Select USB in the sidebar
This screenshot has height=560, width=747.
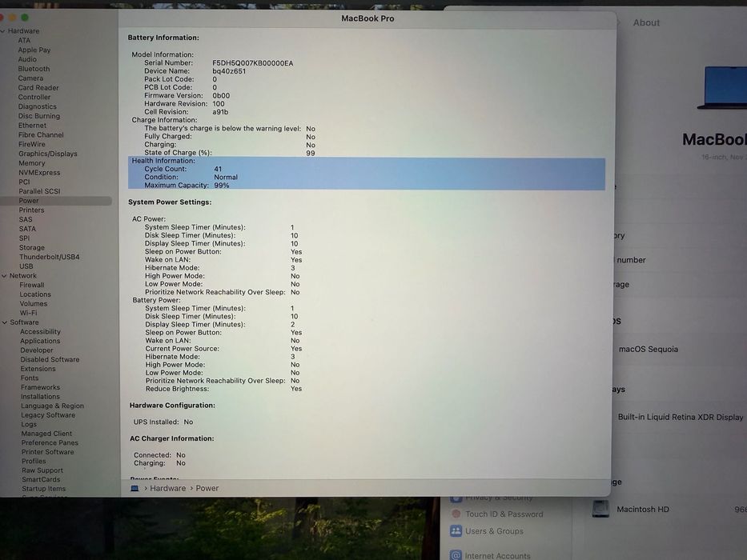[26, 266]
